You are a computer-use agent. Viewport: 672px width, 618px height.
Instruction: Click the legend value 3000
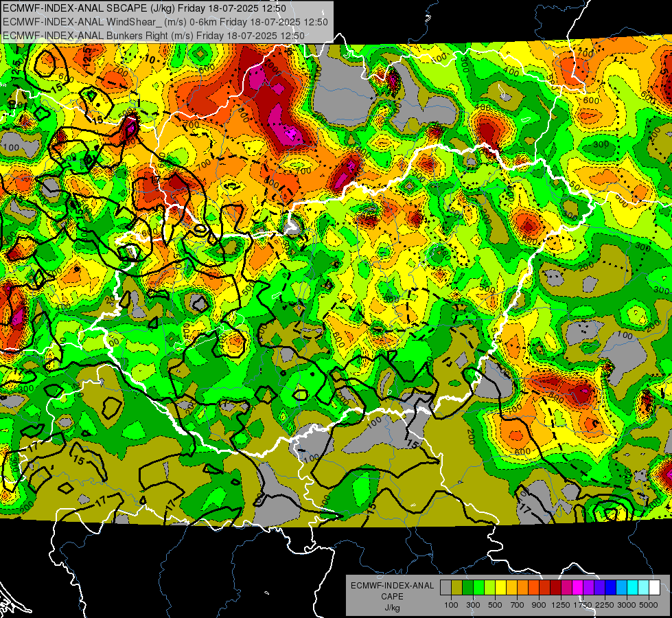(x=627, y=605)
